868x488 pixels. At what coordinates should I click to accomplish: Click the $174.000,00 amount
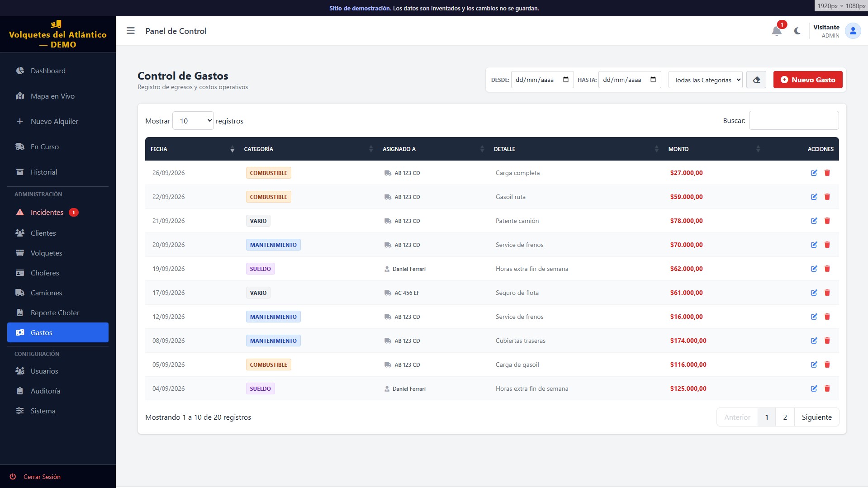coord(688,341)
